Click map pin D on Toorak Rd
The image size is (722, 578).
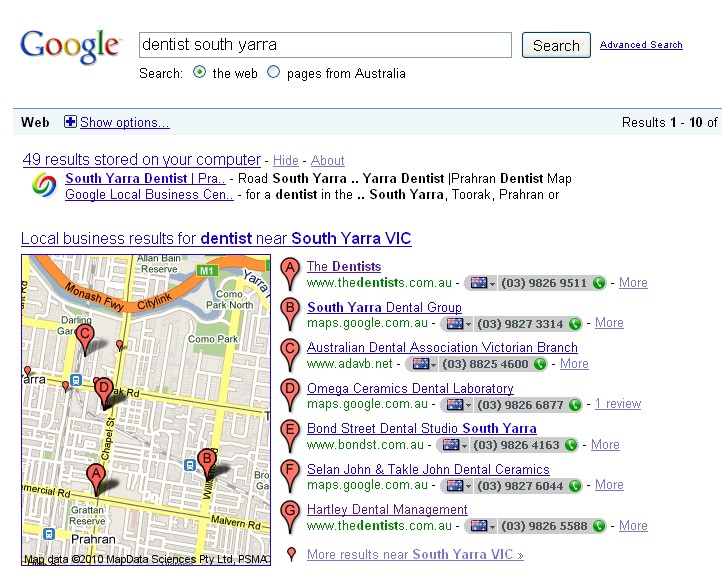point(104,394)
